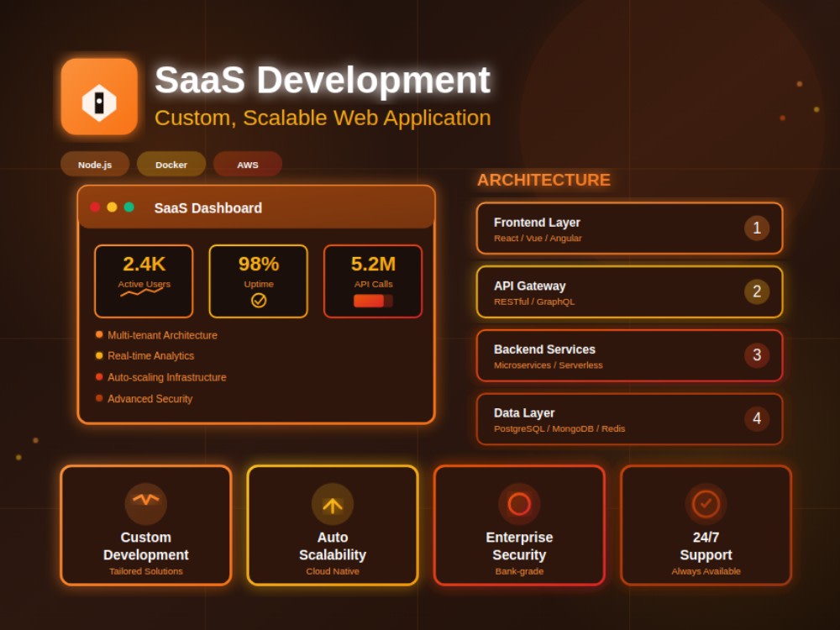This screenshot has width=840, height=630.
Task: Click the 98% Uptime stat card
Action: click(x=259, y=281)
